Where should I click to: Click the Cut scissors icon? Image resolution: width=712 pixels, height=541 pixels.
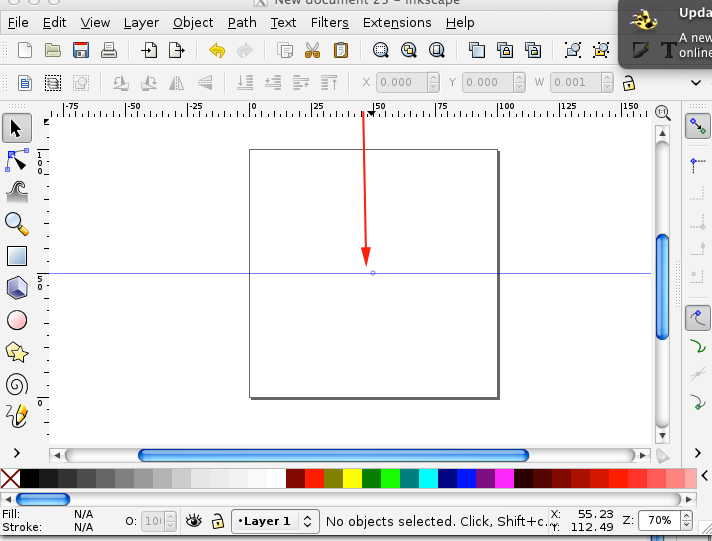[312, 50]
